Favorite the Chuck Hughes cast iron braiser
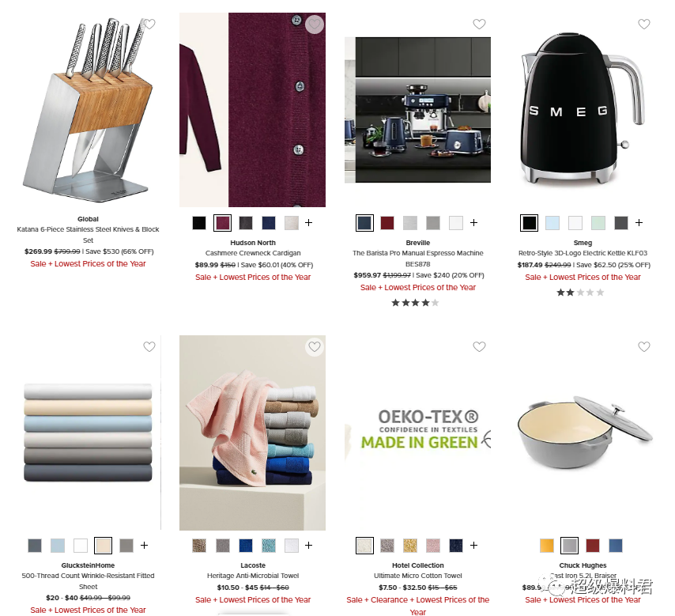The height and width of the screenshot is (616, 675). [x=644, y=346]
